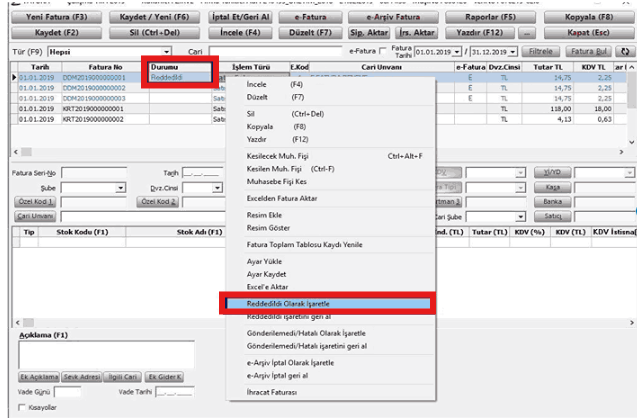Click the İrs. Aktar button
The width and height of the screenshot is (637, 418).
[417, 33]
